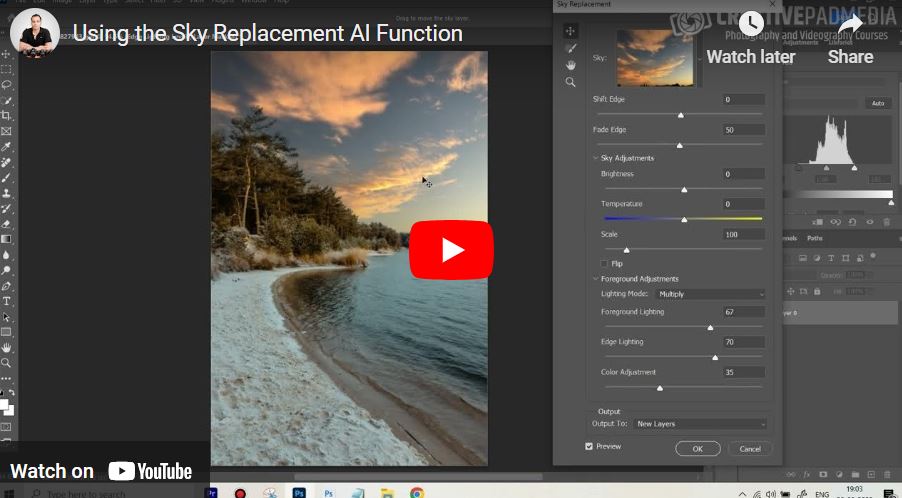Select the Spot Healing Brush tool
The height and width of the screenshot is (498, 902).
click(6, 162)
